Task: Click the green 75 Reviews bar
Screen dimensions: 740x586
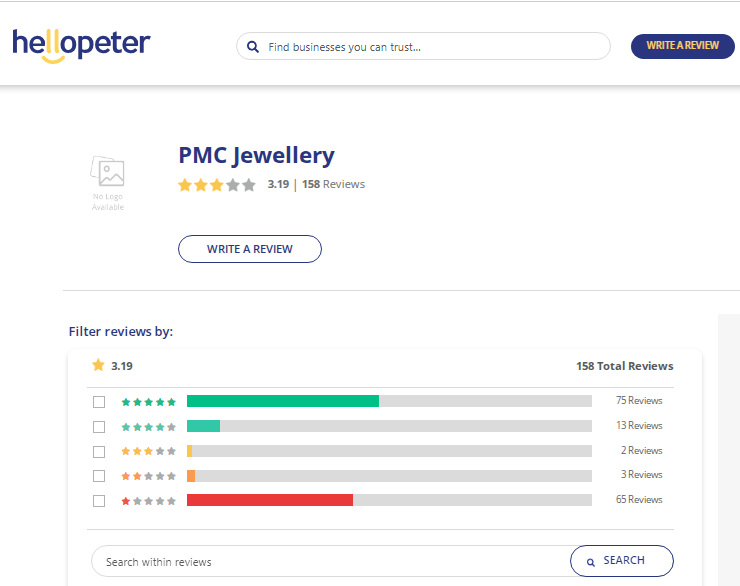Action: (283, 401)
